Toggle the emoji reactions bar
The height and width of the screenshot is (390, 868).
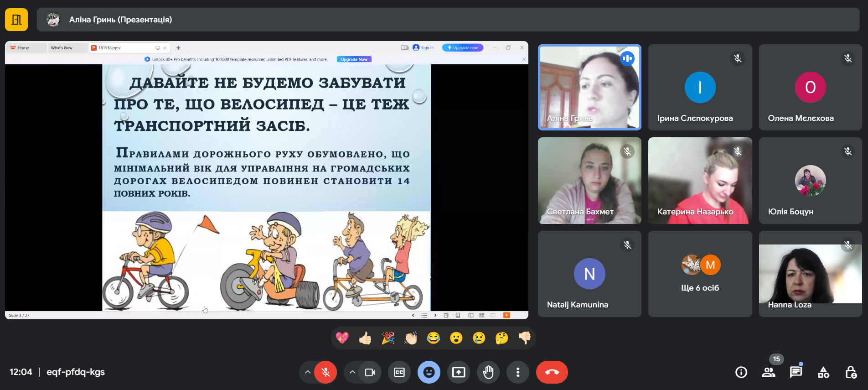[x=429, y=372]
